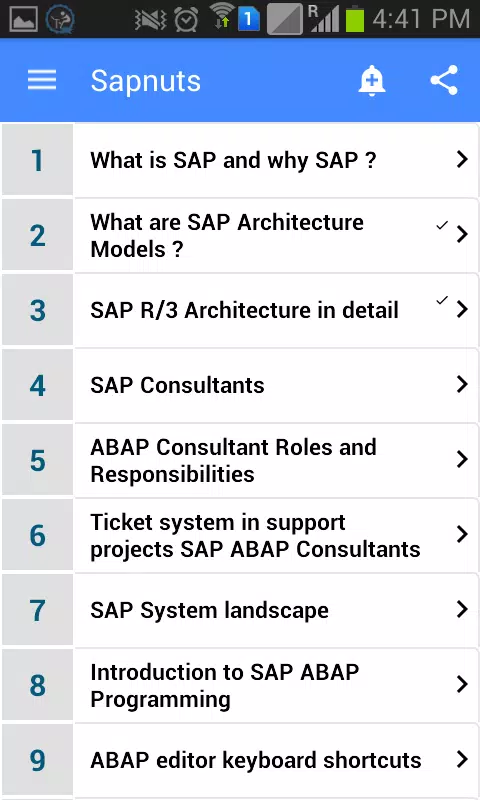Tap the share icon in header
This screenshot has width=480, height=800.
point(444,80)
